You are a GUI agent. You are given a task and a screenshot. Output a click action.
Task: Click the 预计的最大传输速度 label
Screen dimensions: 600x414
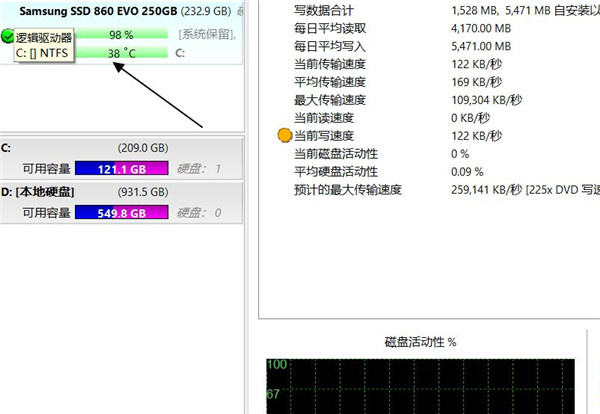coord(348,189)
